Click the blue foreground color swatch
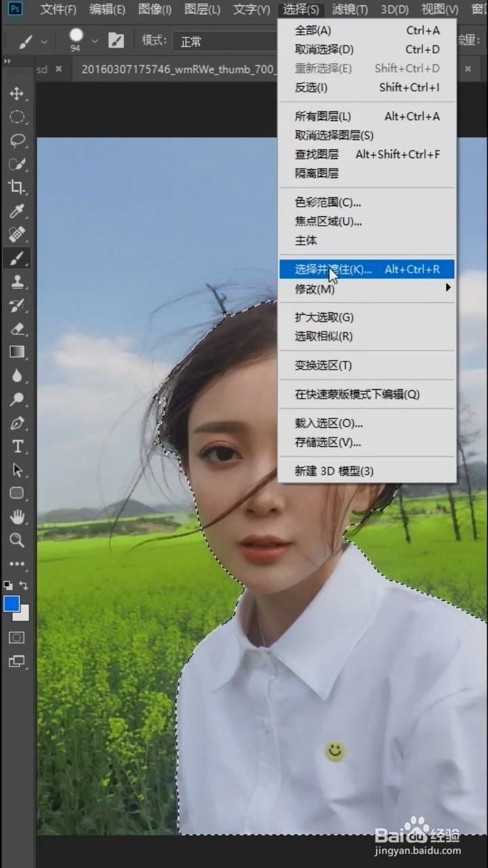The width and height of the screenshot is (488, 868). click(x=12, y=604)
